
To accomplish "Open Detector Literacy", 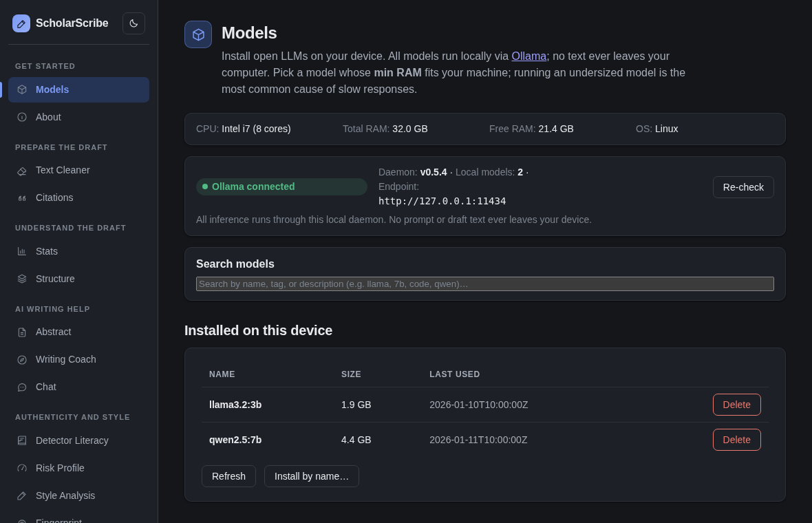I will pos(78,440).
